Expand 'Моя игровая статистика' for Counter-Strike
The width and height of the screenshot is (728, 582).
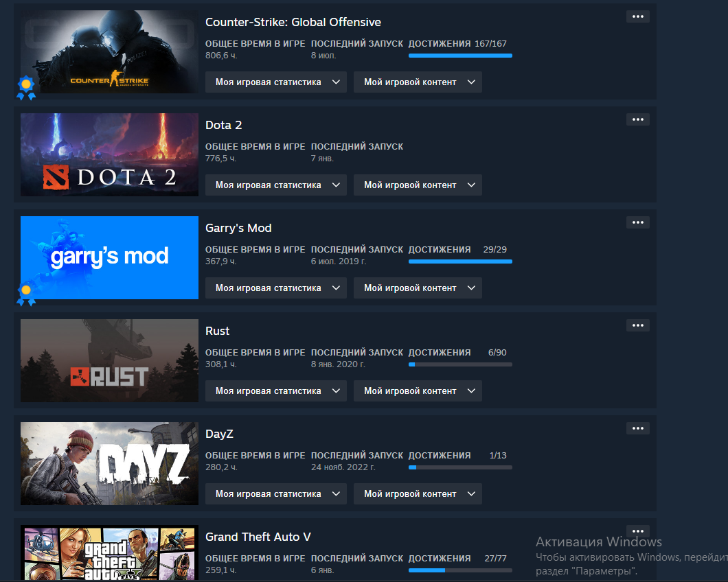click(276, 82)
